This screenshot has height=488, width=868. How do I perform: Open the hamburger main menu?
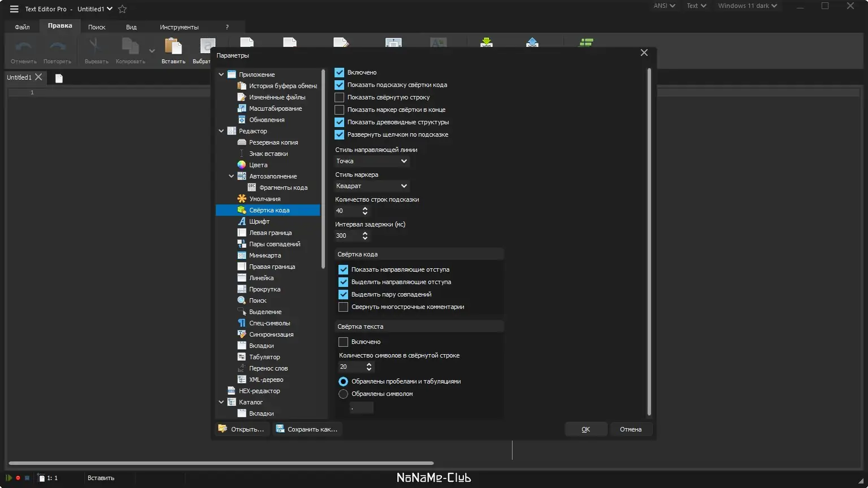click(x=14, y=9)
